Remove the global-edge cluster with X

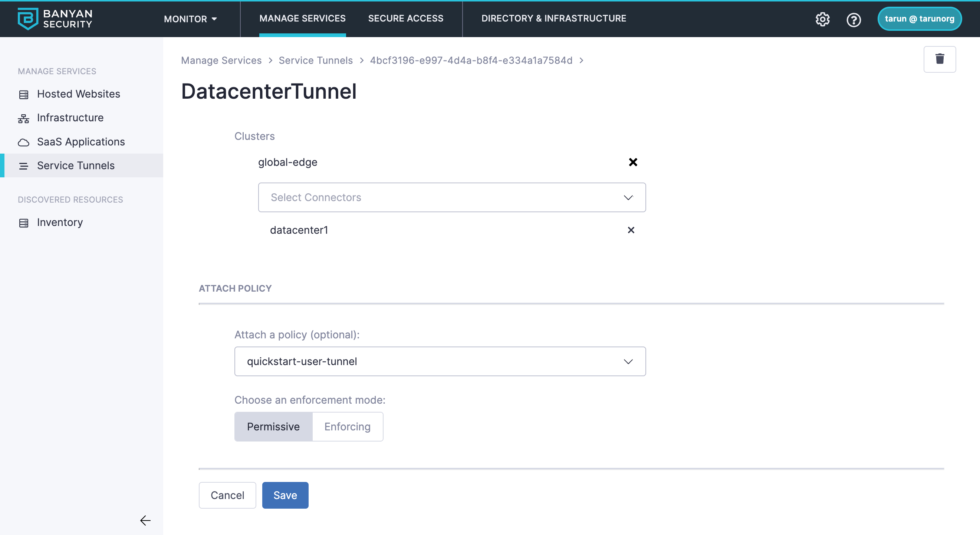(633, 162)
